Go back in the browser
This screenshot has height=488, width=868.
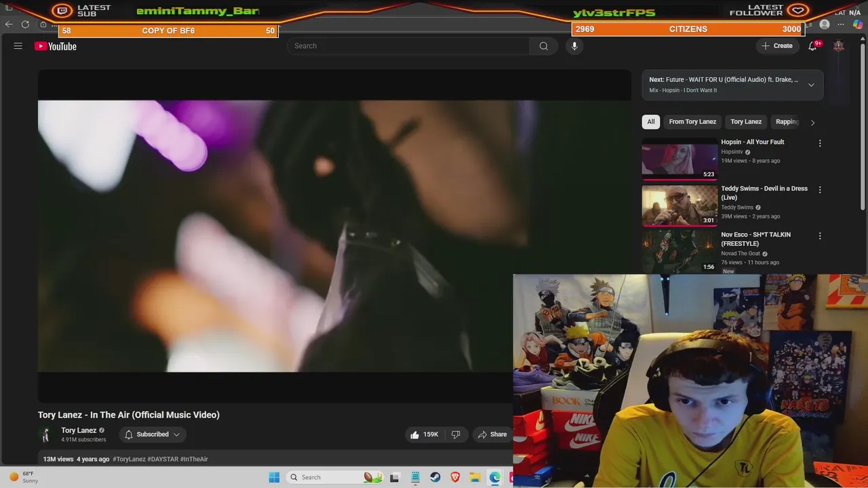9,24
